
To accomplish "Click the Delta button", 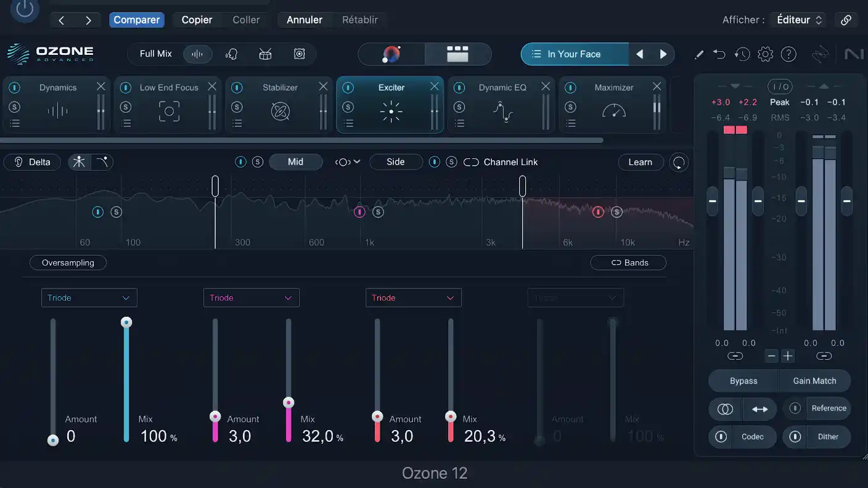I will tap(32, 162).
